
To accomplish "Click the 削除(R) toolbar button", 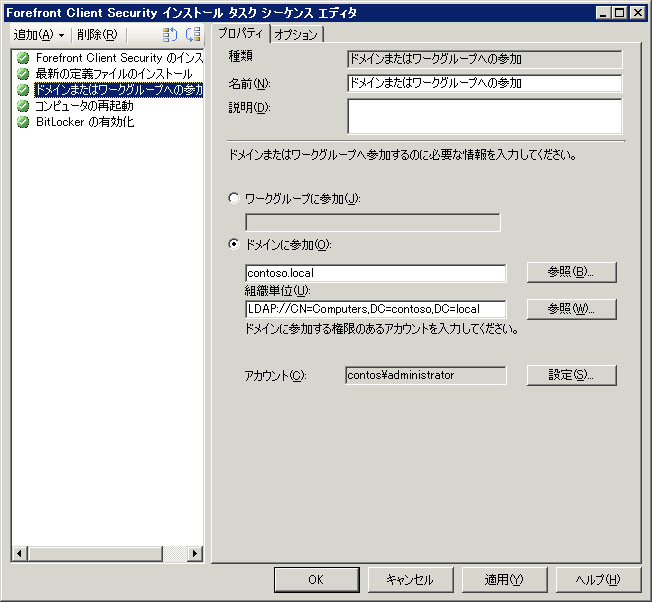I will click(x=97, y=35).
